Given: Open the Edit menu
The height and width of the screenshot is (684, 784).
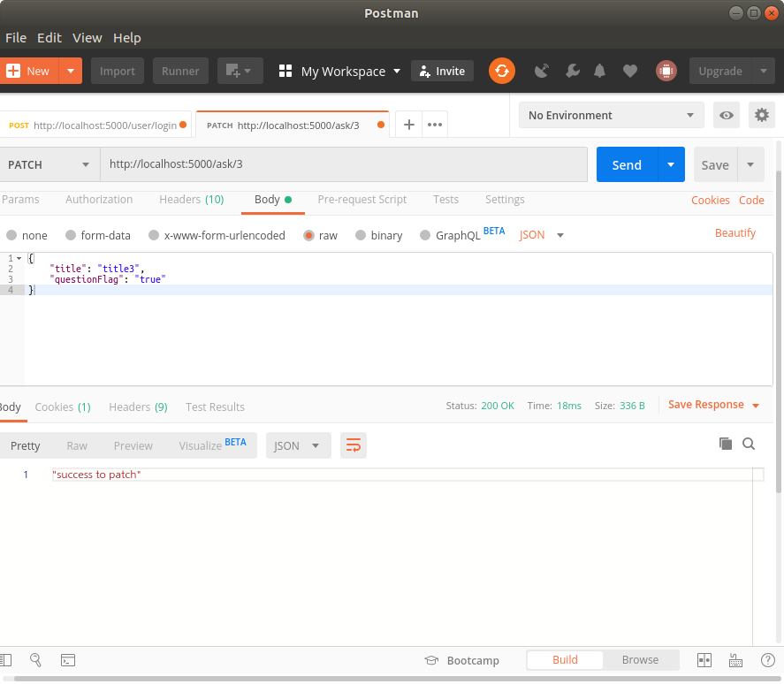Looking at the screenshot, I should 49,38.
